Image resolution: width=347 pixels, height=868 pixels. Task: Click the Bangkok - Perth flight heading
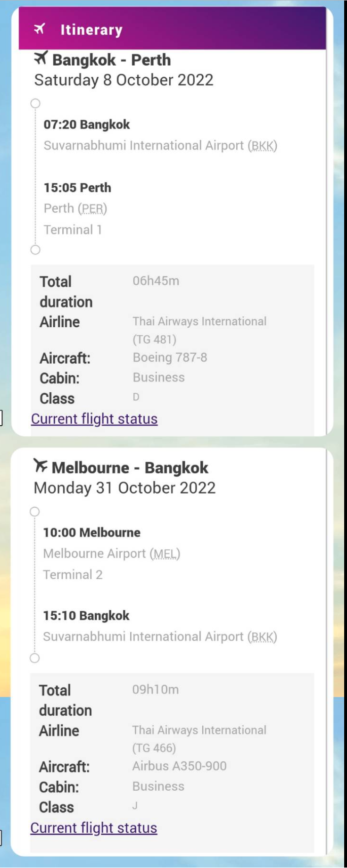(111, 60)
